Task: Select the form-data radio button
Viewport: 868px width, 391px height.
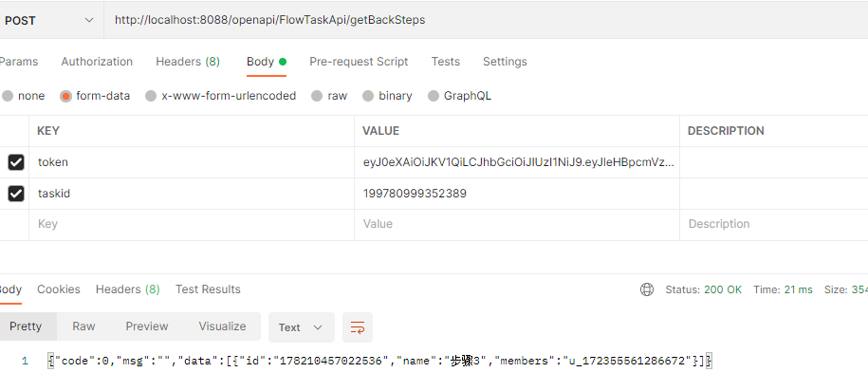Action: click(65, 96)
